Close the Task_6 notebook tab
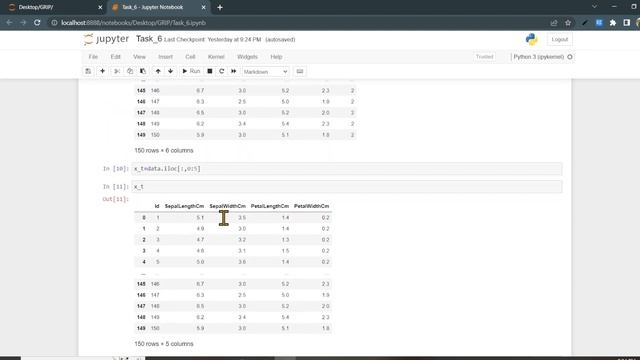This screenshot has height=360, width=640. pos(203,7)
